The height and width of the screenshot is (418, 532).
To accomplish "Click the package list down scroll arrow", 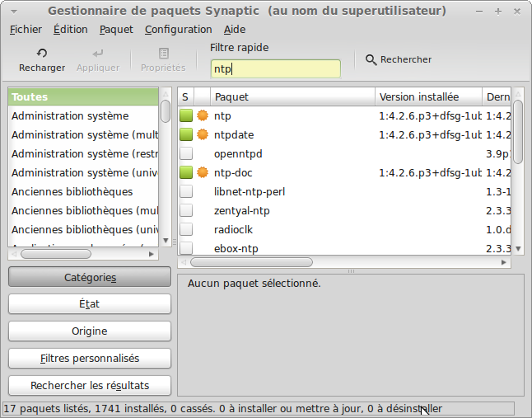I will (x=518, y=249).
